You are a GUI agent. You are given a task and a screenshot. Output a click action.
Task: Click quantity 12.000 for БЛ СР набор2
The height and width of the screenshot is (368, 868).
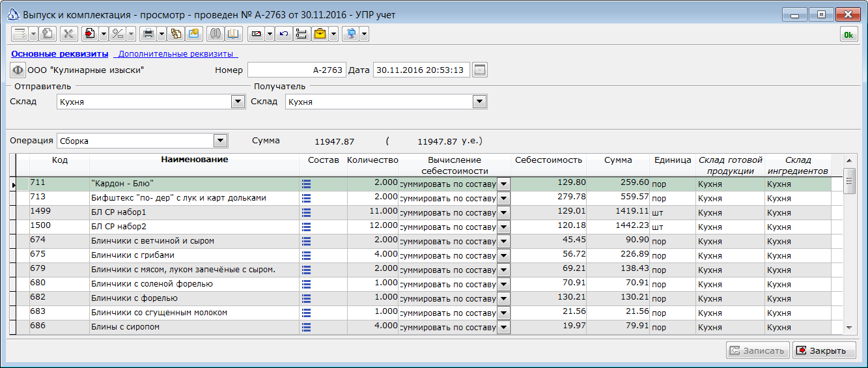tap(372, 227)
